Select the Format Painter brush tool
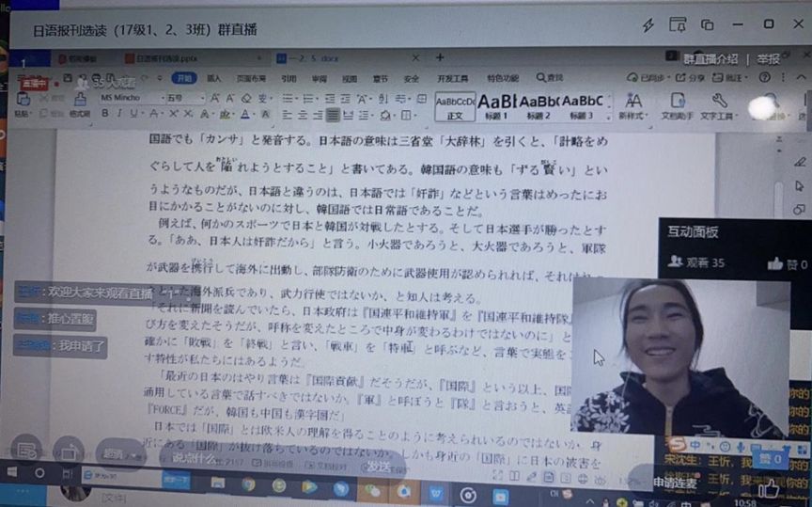 (80, 100)
